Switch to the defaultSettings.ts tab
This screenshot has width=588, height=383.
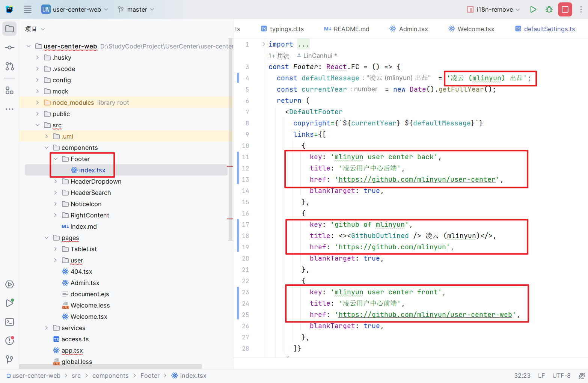pyautogui.click(x=549, y=29)
